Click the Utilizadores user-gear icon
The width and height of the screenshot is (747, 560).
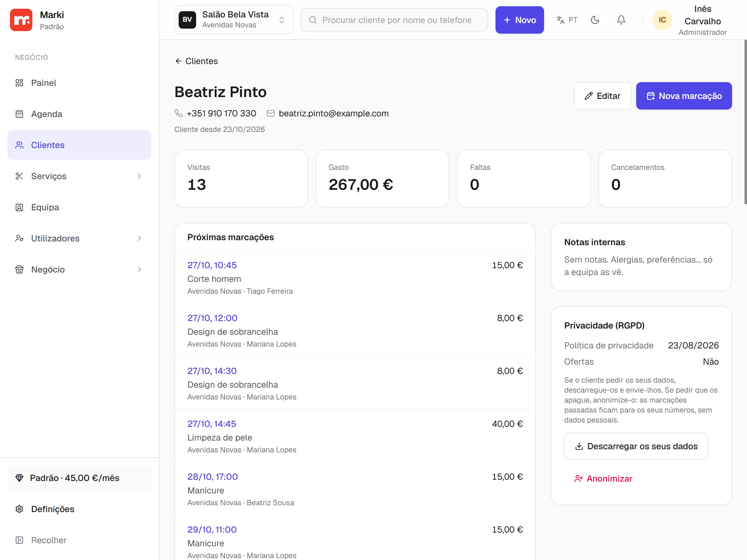click(x=19, y=238)
